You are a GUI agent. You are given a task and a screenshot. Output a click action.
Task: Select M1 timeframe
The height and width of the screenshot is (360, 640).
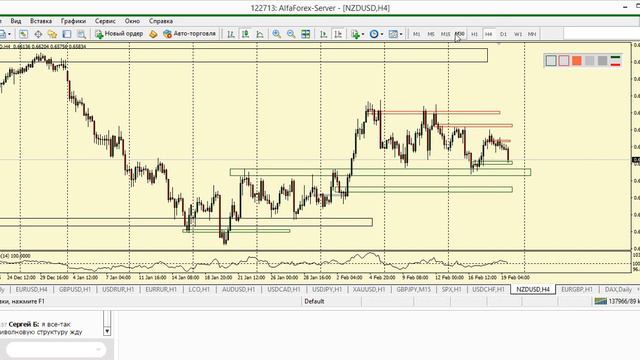tap(416, 34)
